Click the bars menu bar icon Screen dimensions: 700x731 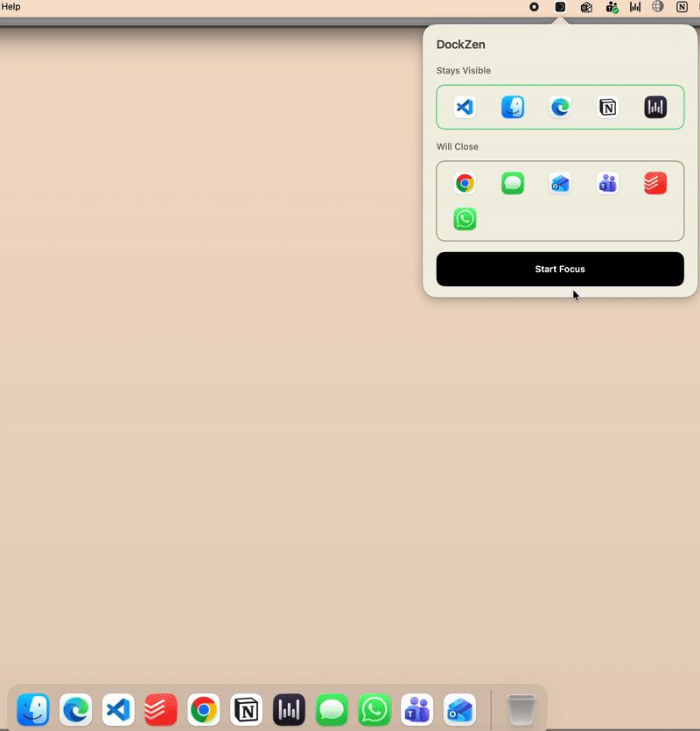635,7
